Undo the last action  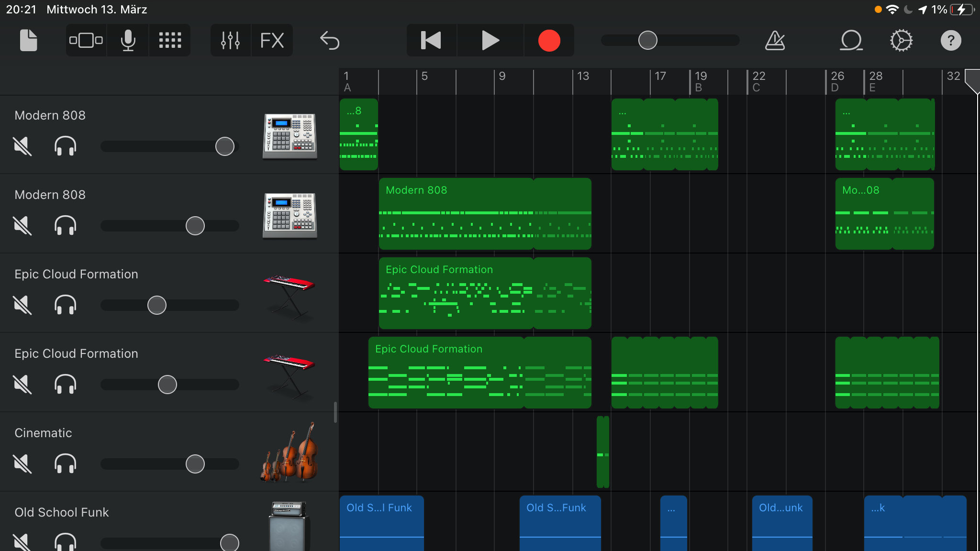[330, 41]
